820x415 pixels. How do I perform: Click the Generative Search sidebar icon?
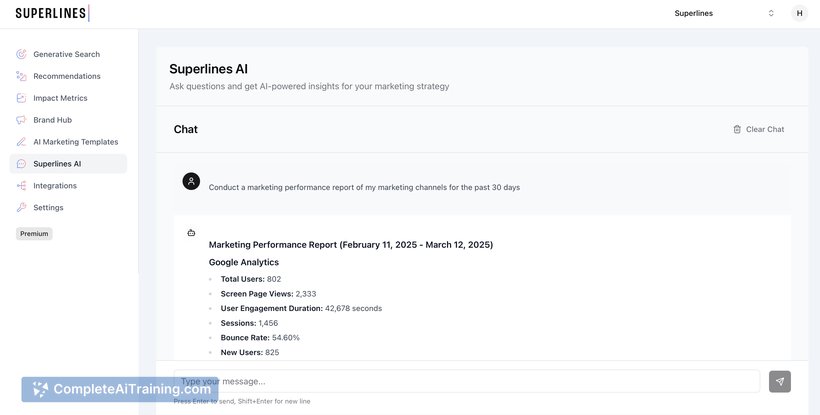point(21,54)
